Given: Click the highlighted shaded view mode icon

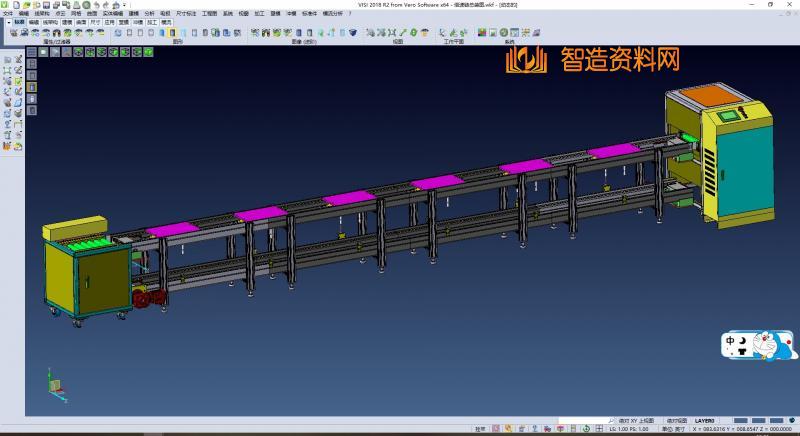Looking at the screenshot, I should pos(173,33).
